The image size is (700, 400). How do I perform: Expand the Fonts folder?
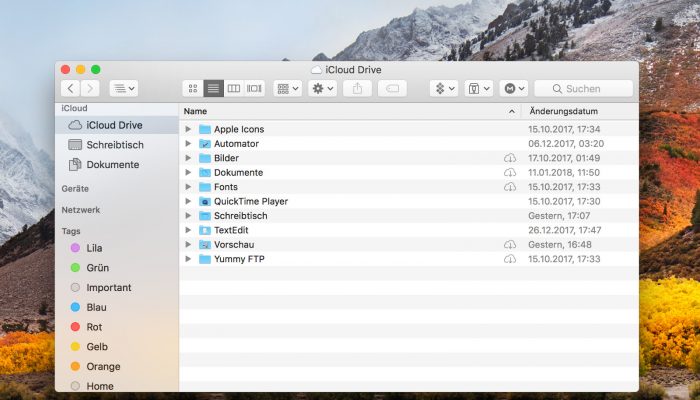(x=188, y=187)
